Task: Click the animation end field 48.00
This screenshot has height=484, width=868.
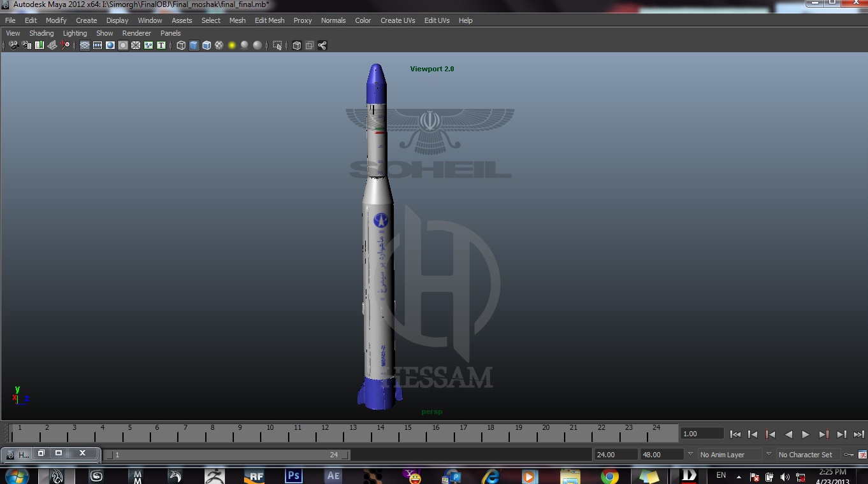Action: coord(662,455)
